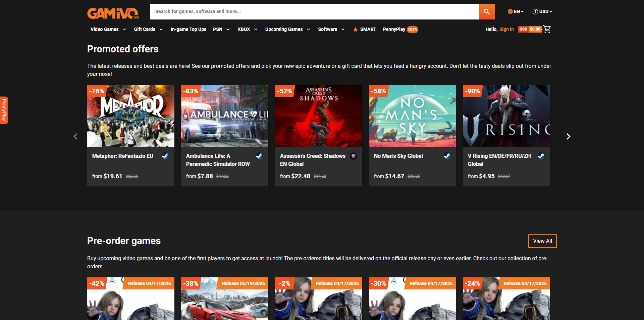This screenshot has width=644, height=320.
Task: Expand the PSN menu
Action: coord(221,30)
